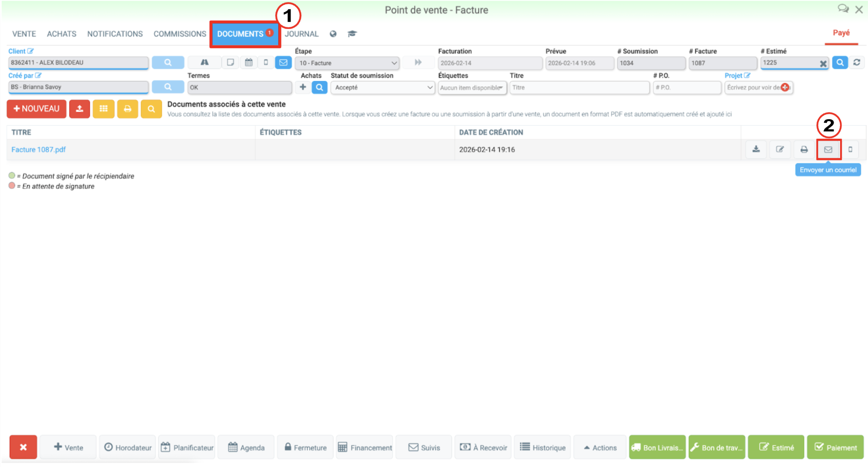The image size is (868, 467).
Task: Click the globe icon next to JOURNAL
Action: click(x=333, y=34)
